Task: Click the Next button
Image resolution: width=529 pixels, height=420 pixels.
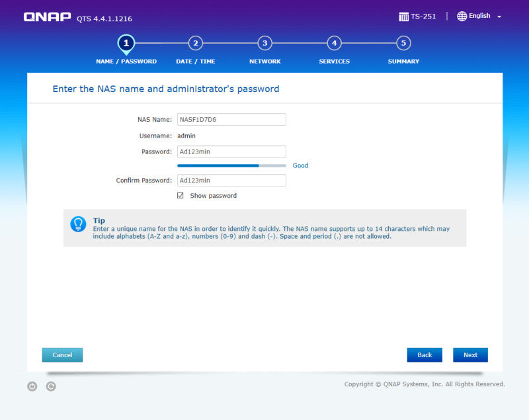Action: point(470,355)
